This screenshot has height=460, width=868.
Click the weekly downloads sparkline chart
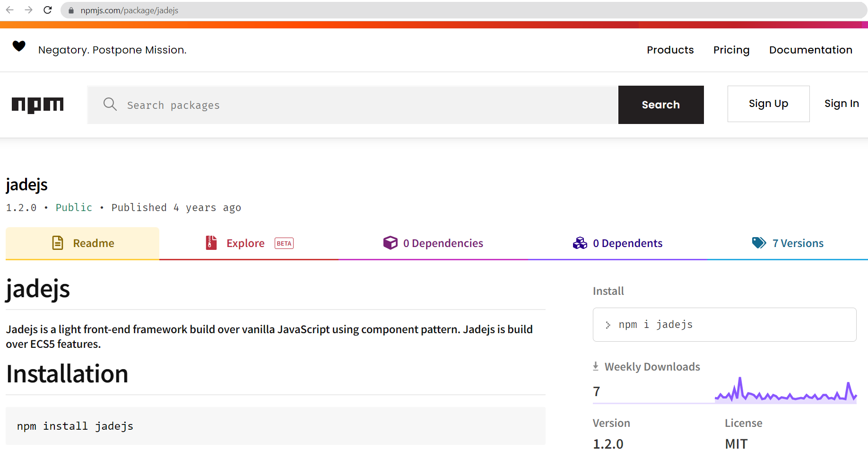(786, 390)
